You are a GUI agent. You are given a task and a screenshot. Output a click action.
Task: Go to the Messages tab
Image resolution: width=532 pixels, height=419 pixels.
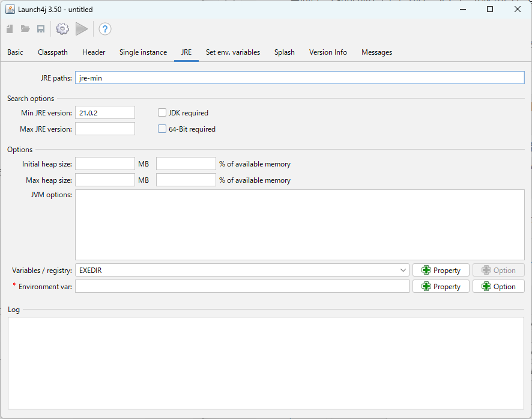click(376, 52)
